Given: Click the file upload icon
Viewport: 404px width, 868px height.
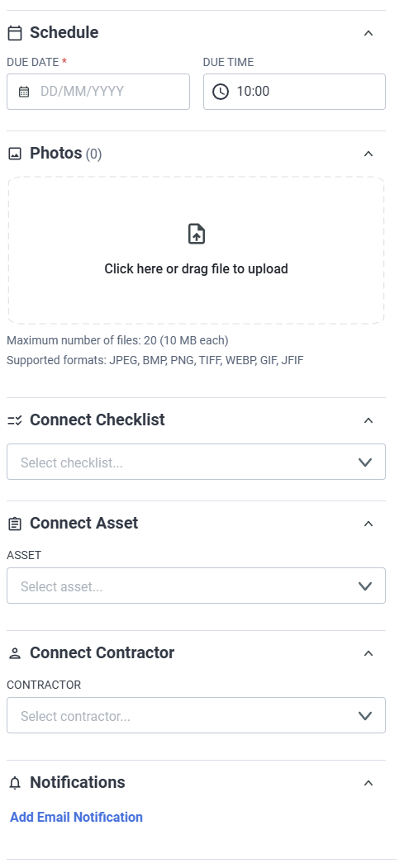Looking at the screenshot, I should tap(197, 235).
